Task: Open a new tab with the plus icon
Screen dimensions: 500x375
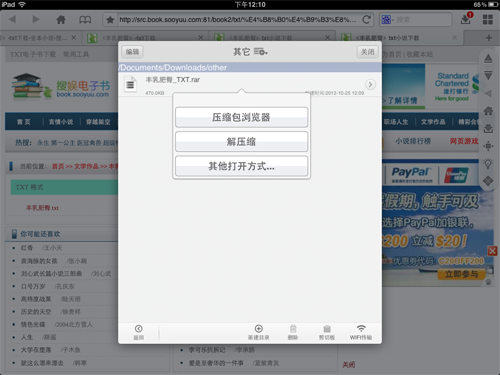Action: [489, 38]
